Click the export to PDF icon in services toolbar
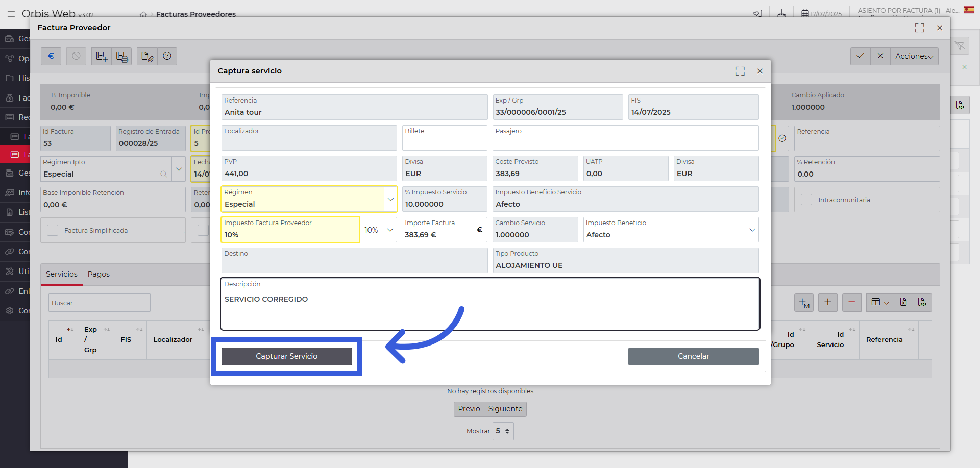 922,302
